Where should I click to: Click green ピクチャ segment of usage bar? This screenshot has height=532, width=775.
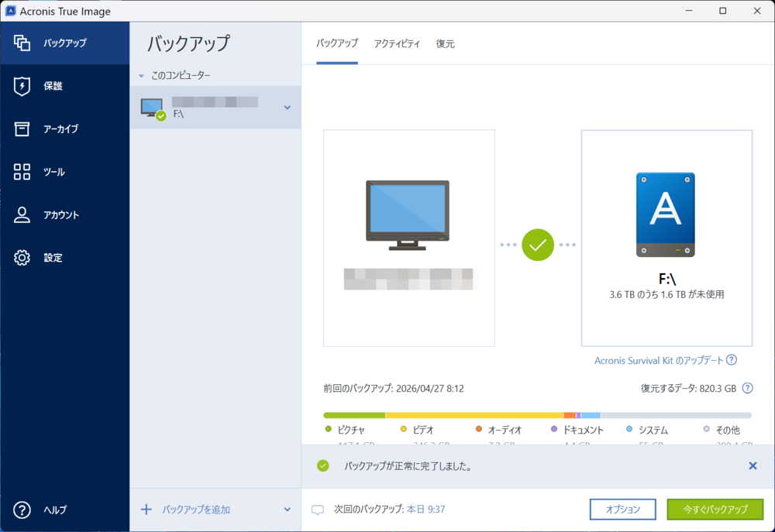point(354,415)
